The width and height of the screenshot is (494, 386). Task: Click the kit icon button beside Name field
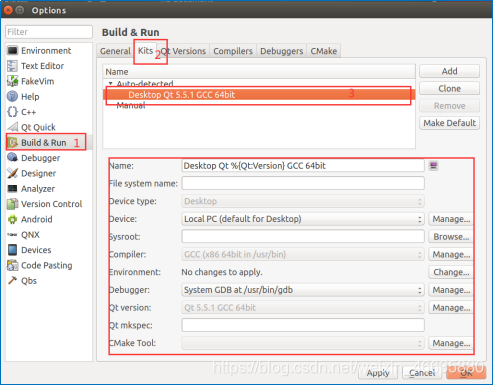click(x=433, y=166)
